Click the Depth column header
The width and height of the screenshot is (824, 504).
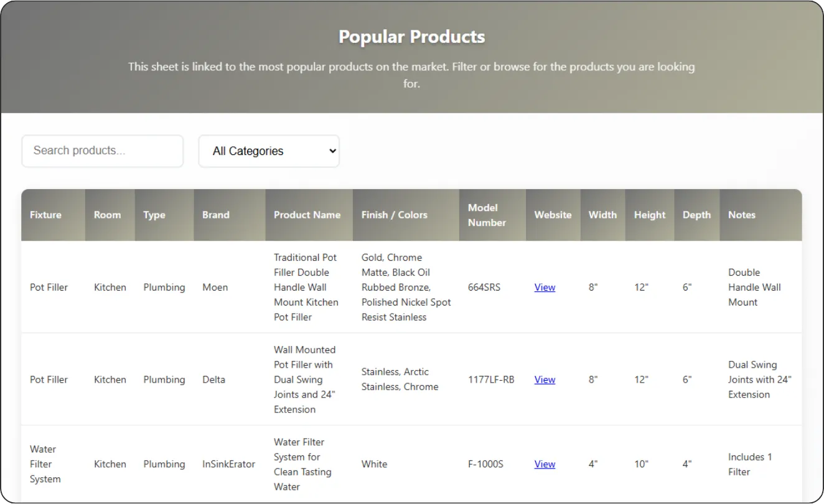click(x=696, y=215)
